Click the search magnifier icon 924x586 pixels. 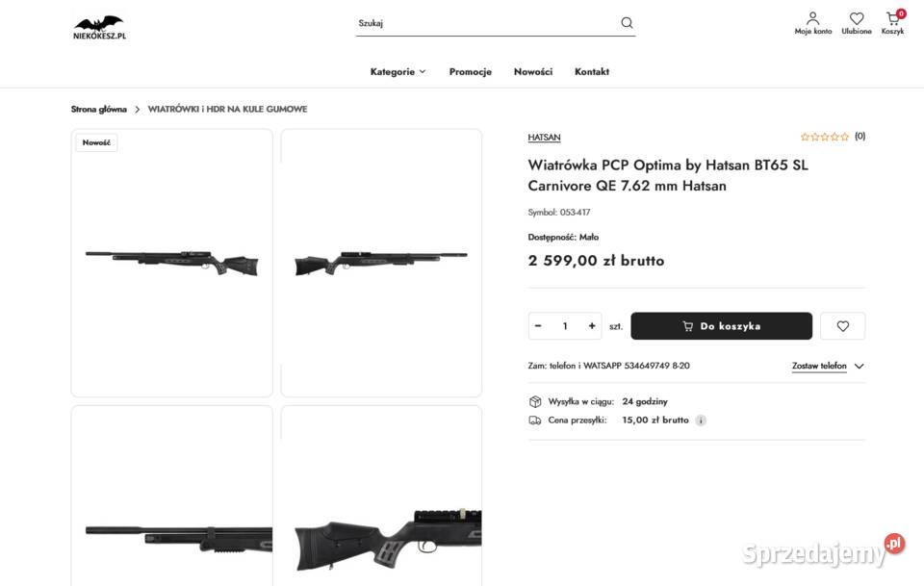627,23
